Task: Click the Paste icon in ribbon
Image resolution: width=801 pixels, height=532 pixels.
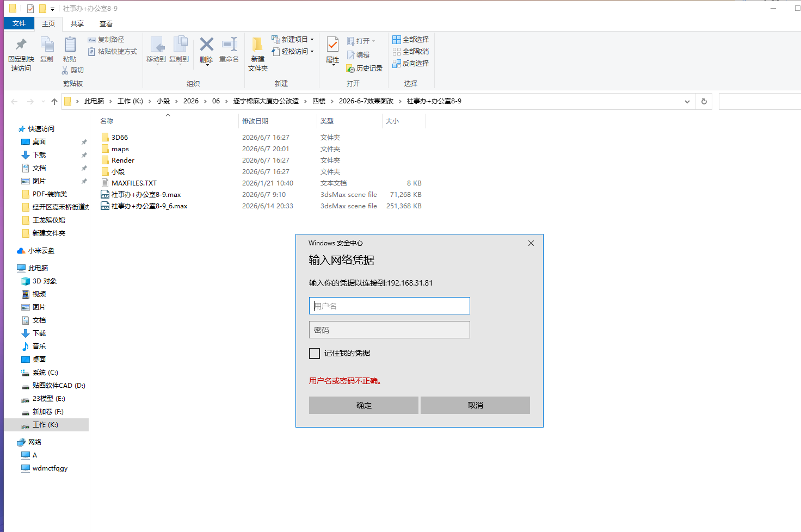Action: (x=70, y=45)
